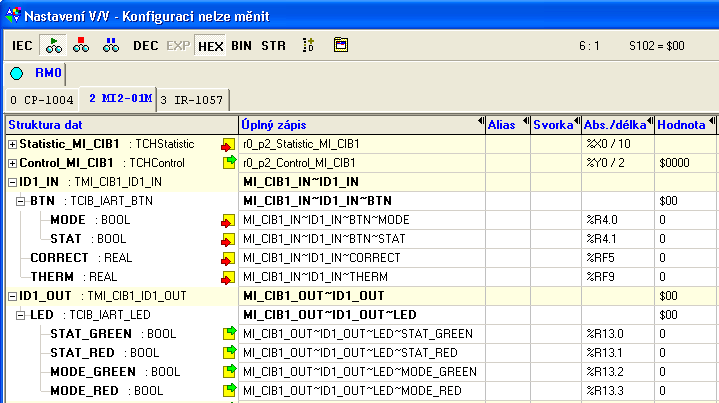Click the %RF5 address cell
Screen dimensions: 719x403
[618, 258]
